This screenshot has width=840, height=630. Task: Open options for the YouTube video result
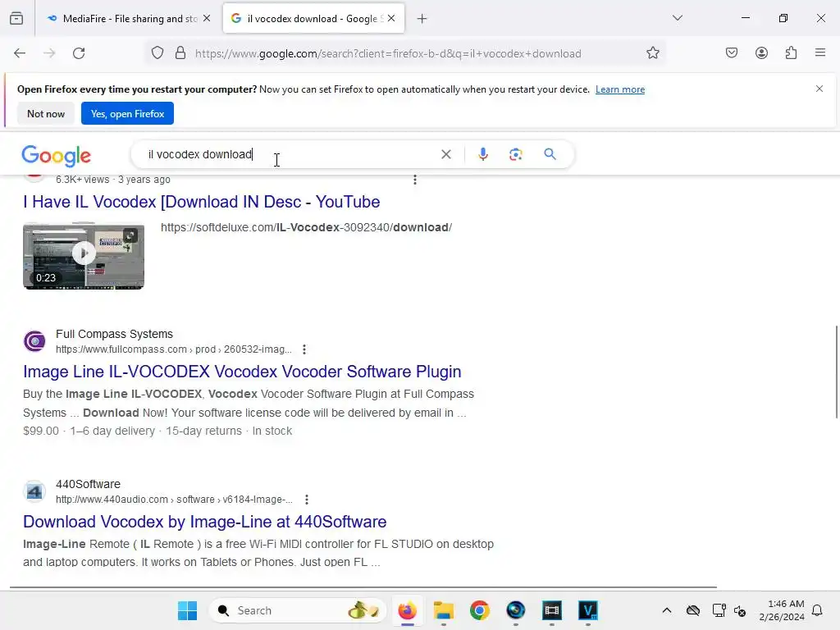414,180
